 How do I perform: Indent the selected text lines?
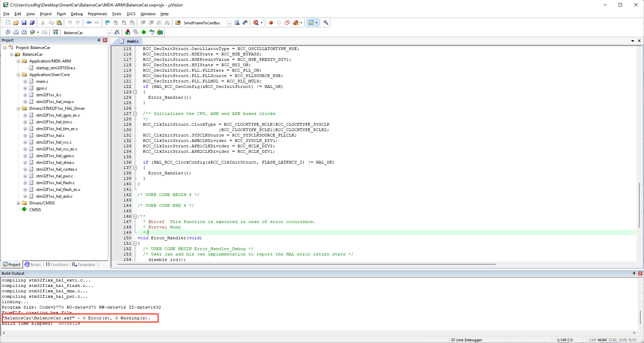pyautogui.click(x=143, y=23)
